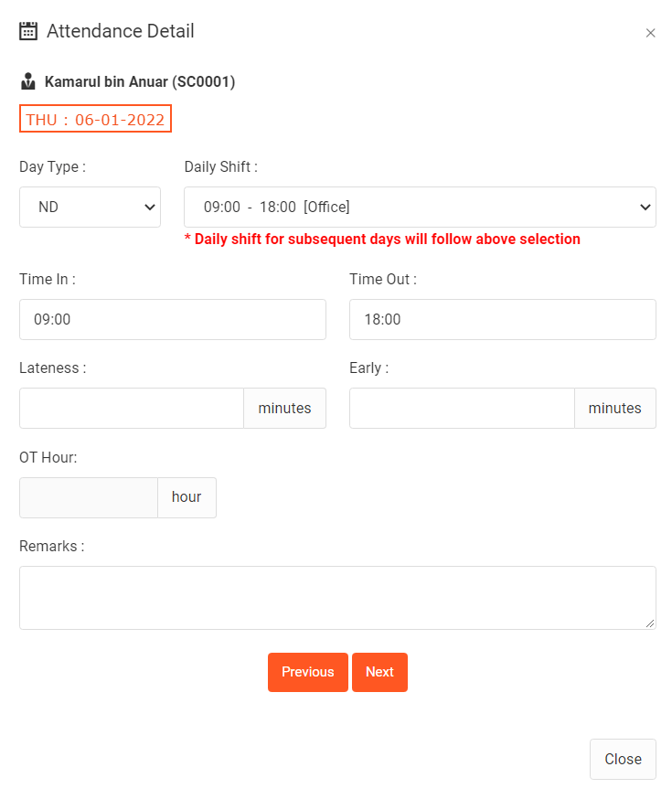Click the Remarks textarea resize handle

click(649, 623)
